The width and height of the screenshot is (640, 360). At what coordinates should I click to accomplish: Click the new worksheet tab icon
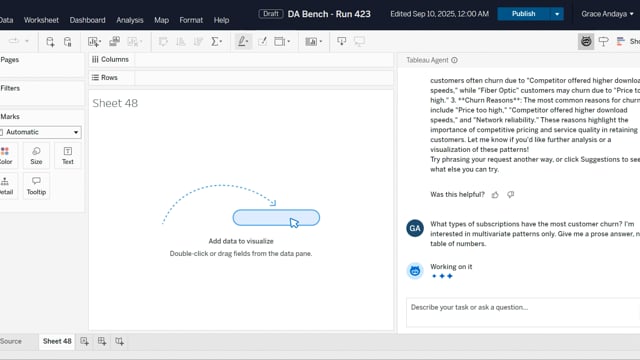(x=84, y=341)
